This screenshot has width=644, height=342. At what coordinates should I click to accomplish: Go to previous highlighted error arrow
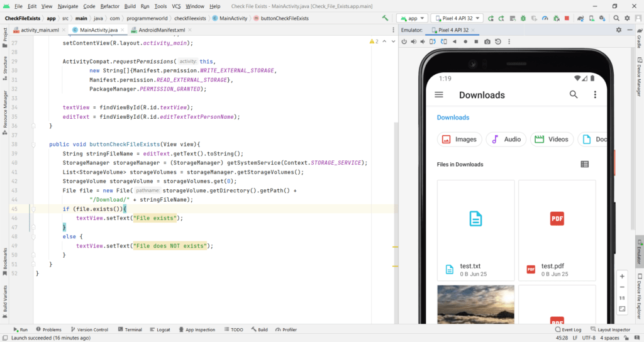pos(384,41)
